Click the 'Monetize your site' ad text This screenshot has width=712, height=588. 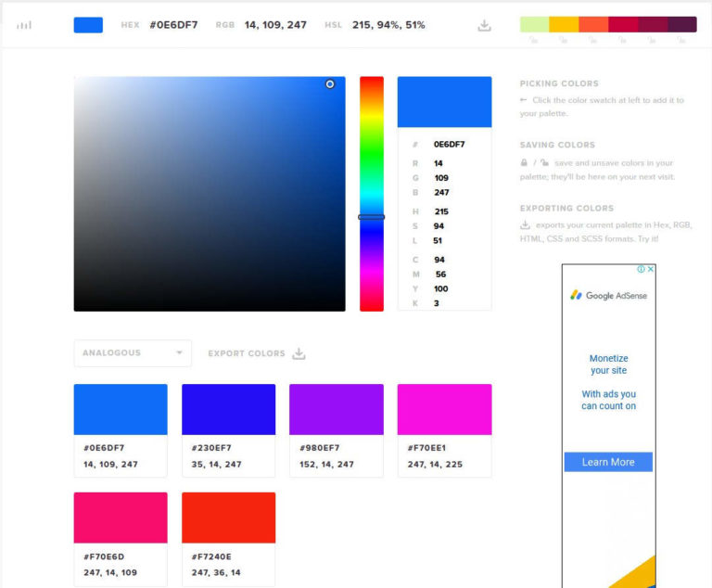click(608, 364)
